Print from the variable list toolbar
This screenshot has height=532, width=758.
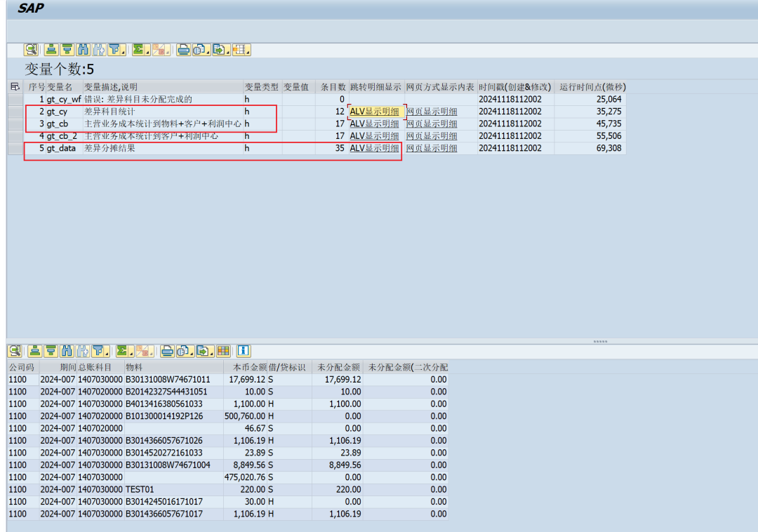click(x=183, y=50)
